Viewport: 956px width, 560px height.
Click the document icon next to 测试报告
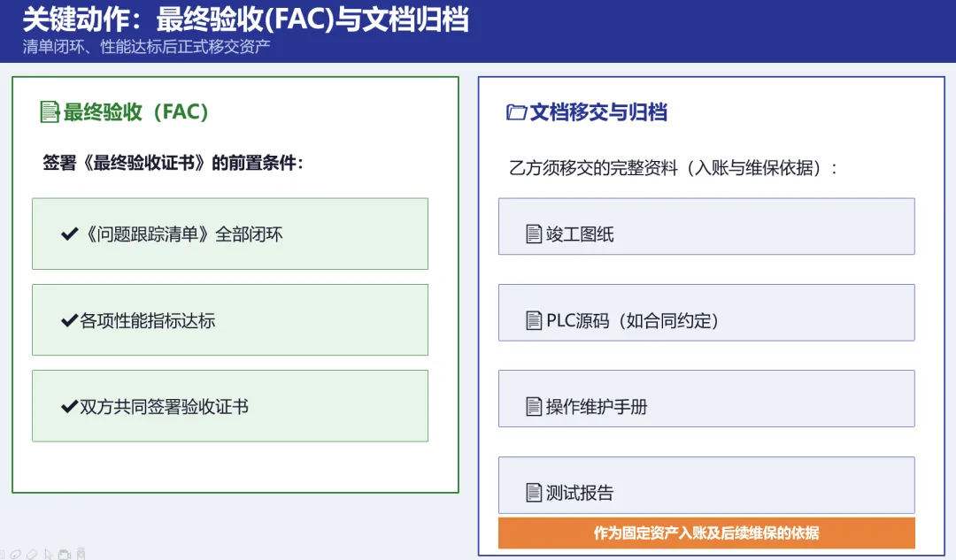pos(534,493)
